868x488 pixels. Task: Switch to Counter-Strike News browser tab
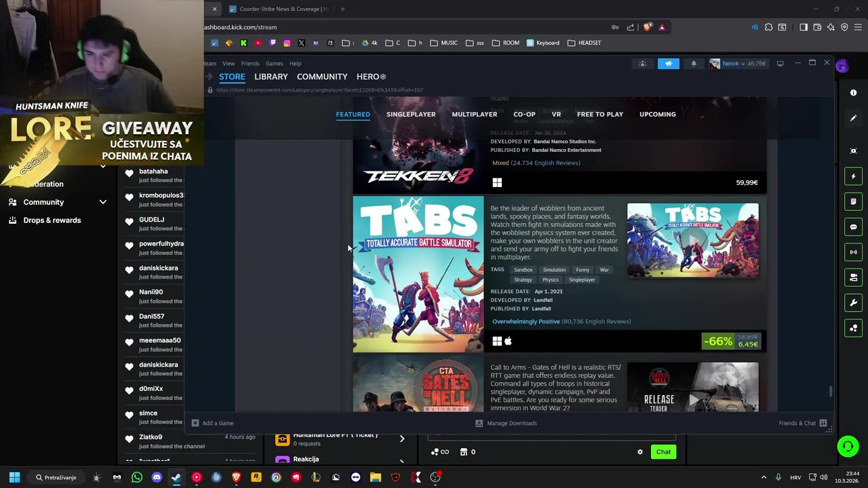[278, 9]
